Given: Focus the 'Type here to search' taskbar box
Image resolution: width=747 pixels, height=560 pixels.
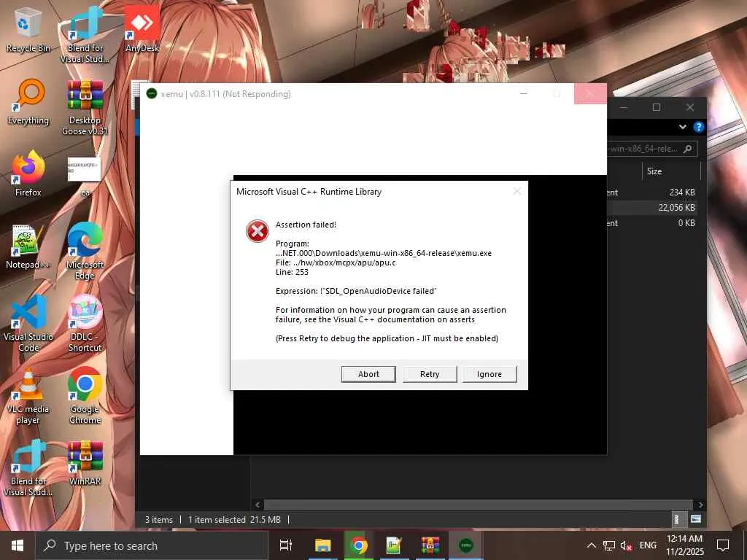Looking at the screenshot, I should [x=152, y=545].
